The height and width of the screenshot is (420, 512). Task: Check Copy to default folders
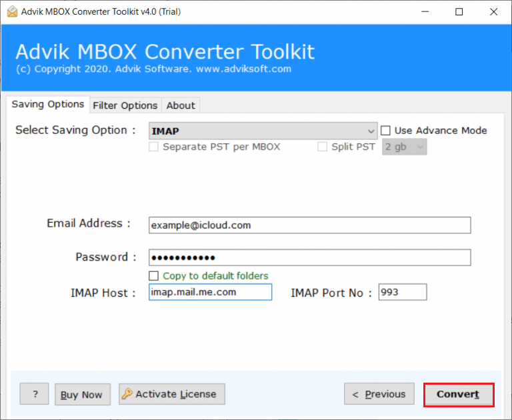[x=153, y=276]
